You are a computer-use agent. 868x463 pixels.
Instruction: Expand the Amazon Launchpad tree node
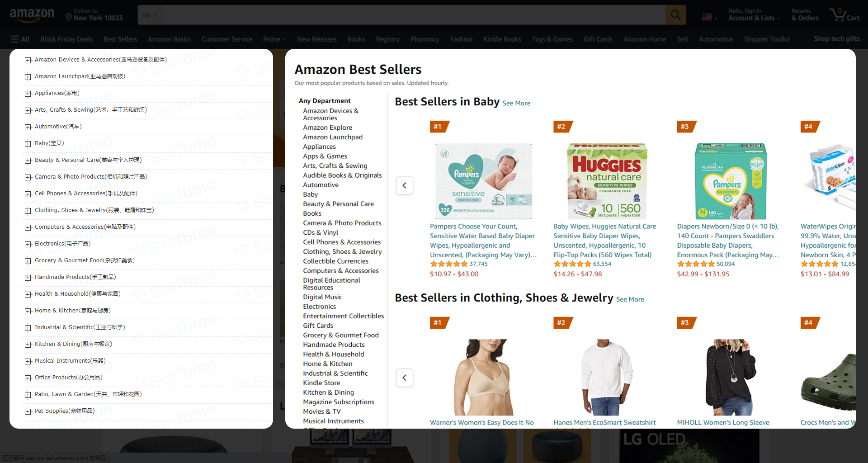[28, 77]
